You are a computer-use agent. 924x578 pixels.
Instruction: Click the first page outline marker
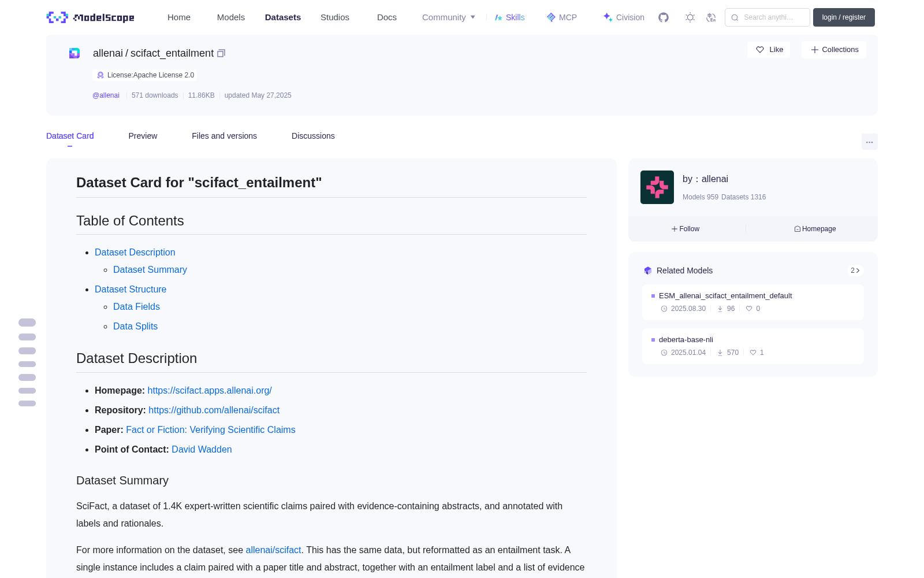coord(27,323)
